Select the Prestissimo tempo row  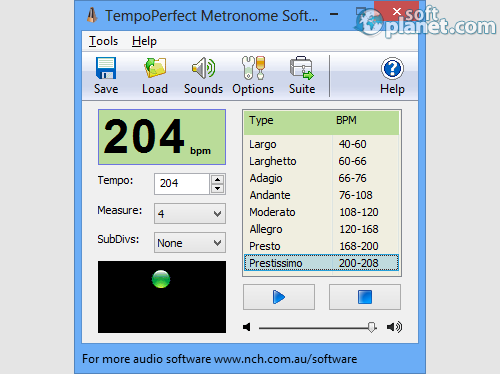point(321,263)
